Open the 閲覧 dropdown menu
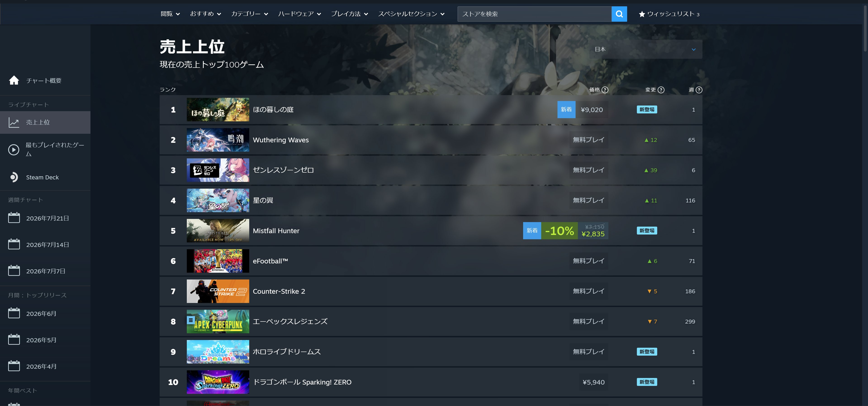Screen dimensions: 868x406 pyautogui.click(x=170, y=14)
